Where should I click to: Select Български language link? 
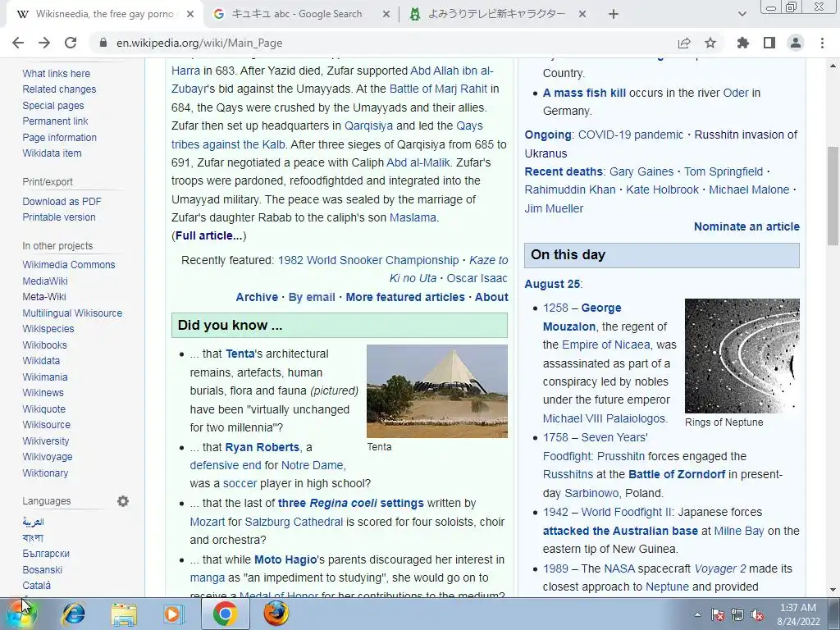[46, 554]
